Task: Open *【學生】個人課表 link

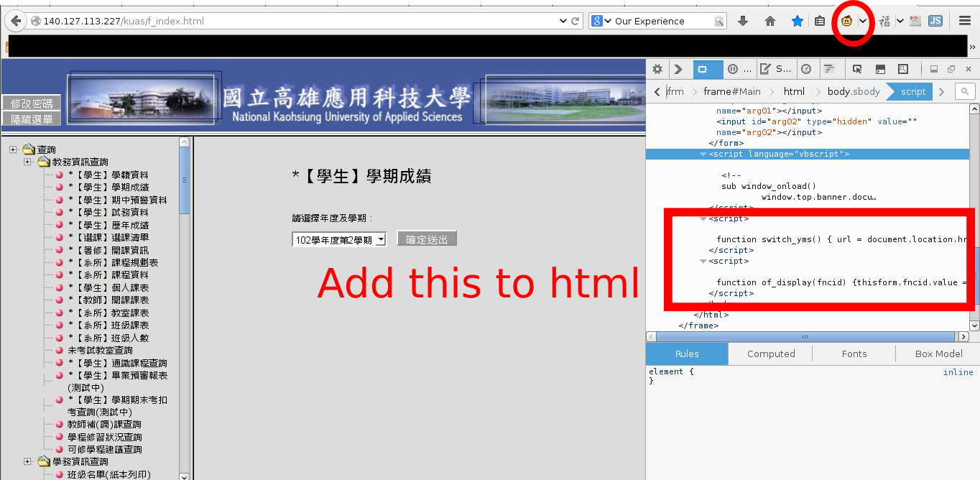Action: (108, 287)
